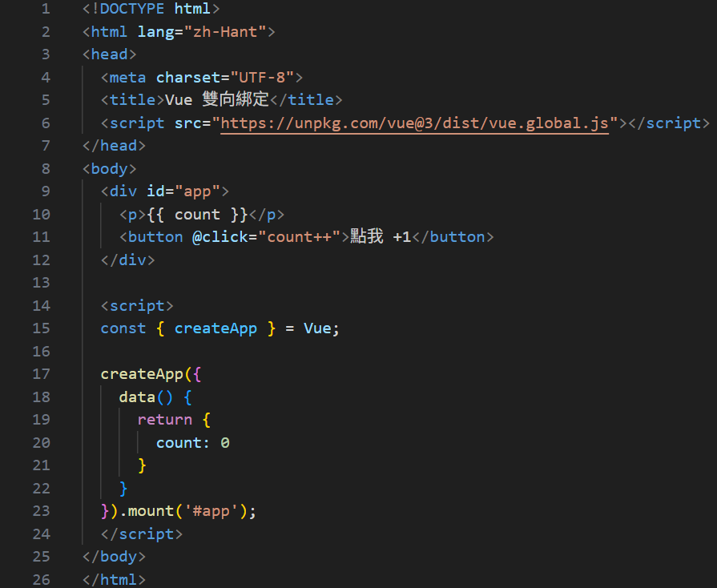The height and width of the screenshot is (588, 717).
Task: Click the count: 0 property line
Action: tap(192, 442)
